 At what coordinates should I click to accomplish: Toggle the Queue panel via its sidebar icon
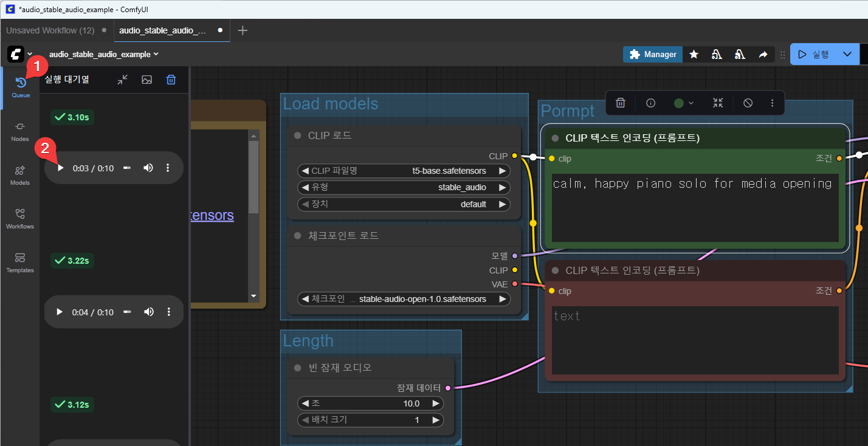point(19,82)
